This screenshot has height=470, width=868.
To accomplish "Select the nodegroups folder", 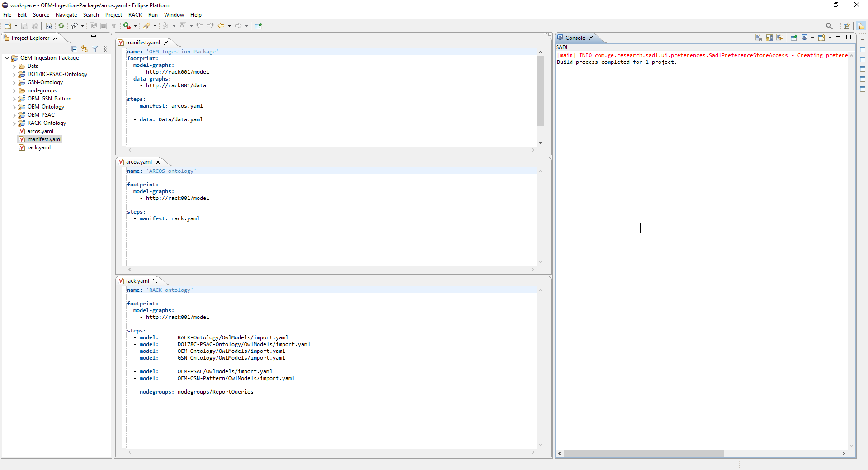I will tap(42, 90).
